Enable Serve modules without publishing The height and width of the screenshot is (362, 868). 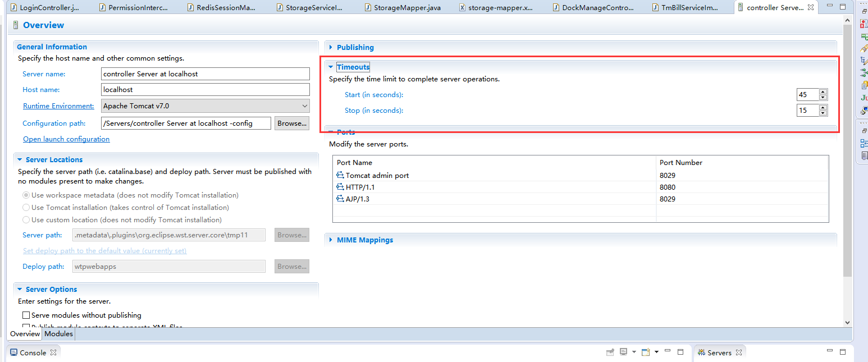26,315
